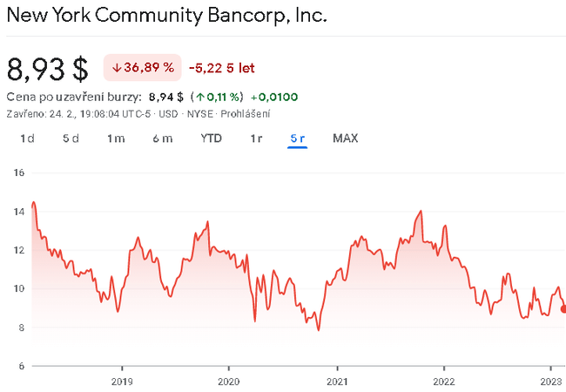Click the 2022 label on x-axis
The height and width of the screenshot is (392, 566).
(x=444, y=381)
